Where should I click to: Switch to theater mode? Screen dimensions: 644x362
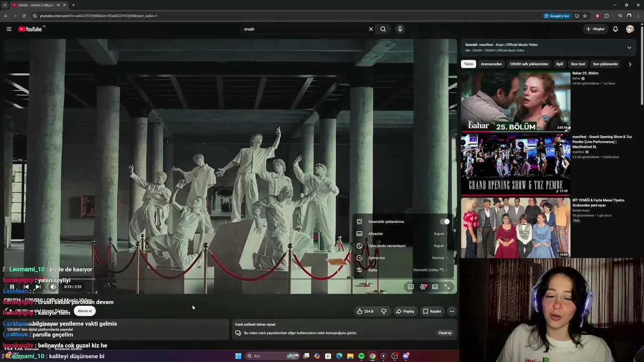[x=435, y=287]
